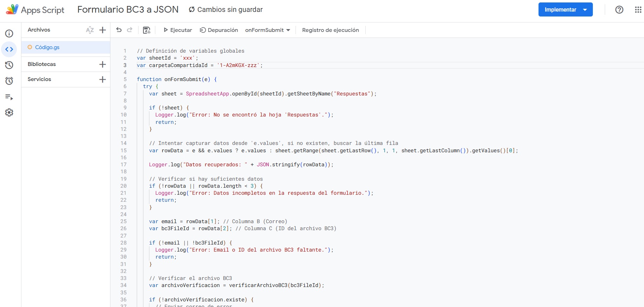Open the Google apps grid icon
Viewport: 644px width, 307px height.
(x=638, y=10)
